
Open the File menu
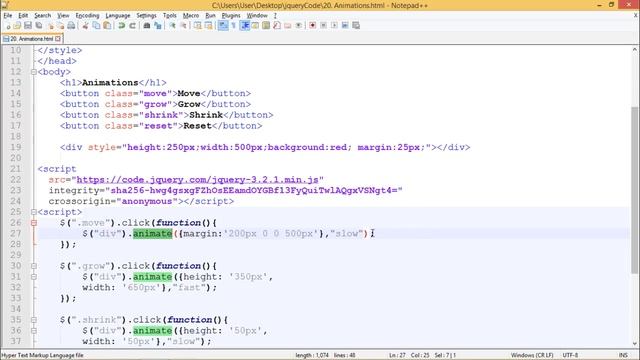pos(8,16)
